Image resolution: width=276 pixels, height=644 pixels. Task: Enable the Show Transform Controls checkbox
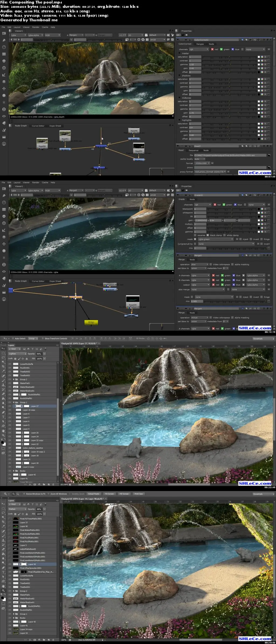coord(42,338)
